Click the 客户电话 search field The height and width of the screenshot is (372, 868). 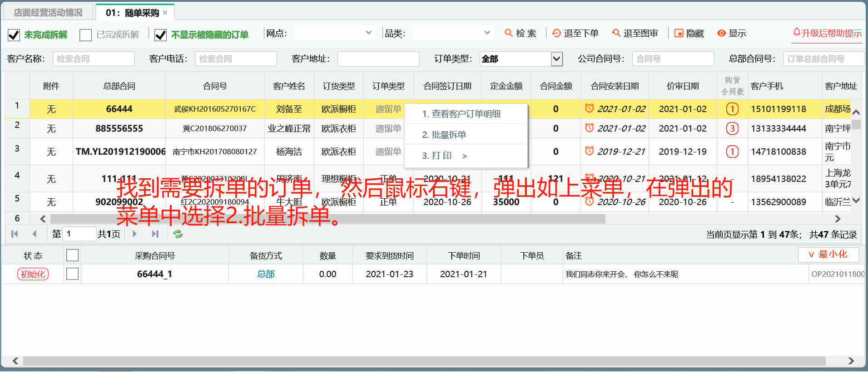pos(236,59)
